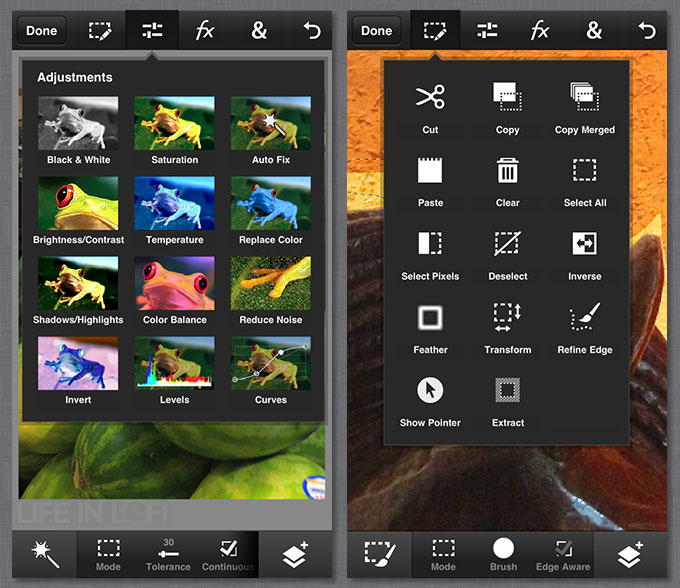Tap the Cut scissors icon
The height and width of the screenshot is (588, 680).
pos(430,97)
